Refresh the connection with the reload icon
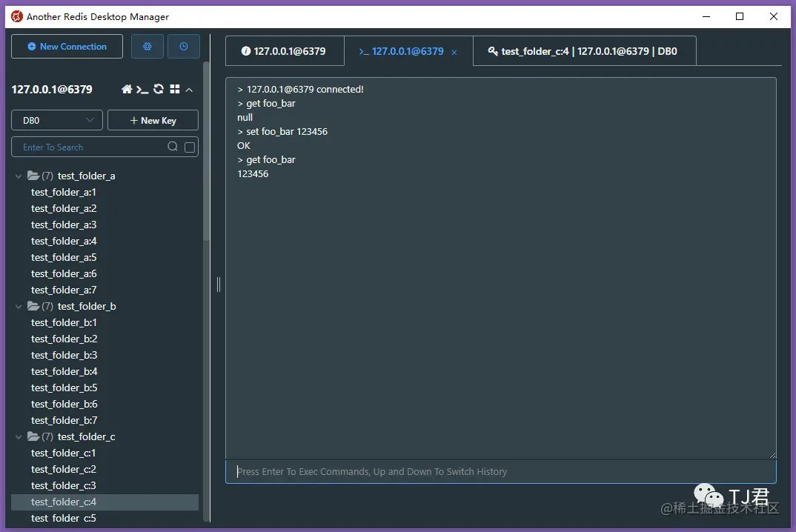This screenshot has height=532, width=796. point(159,89)
